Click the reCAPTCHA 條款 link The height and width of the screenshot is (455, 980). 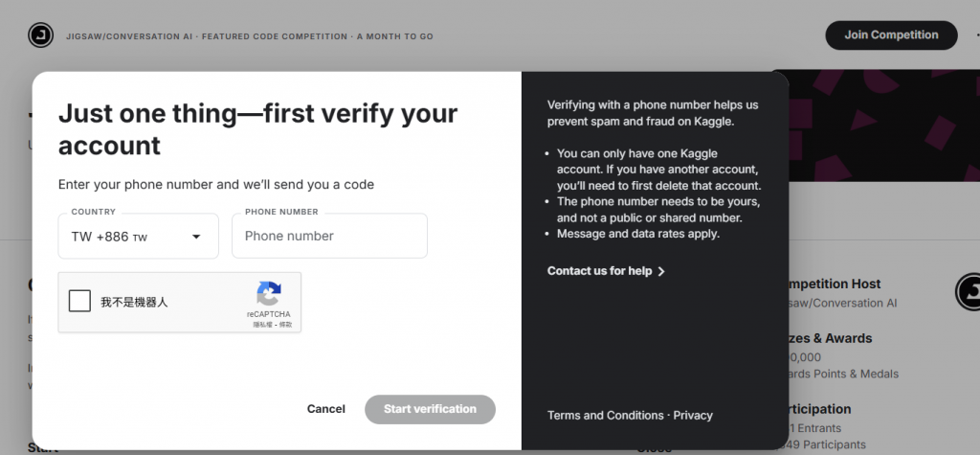pos(284,325)
